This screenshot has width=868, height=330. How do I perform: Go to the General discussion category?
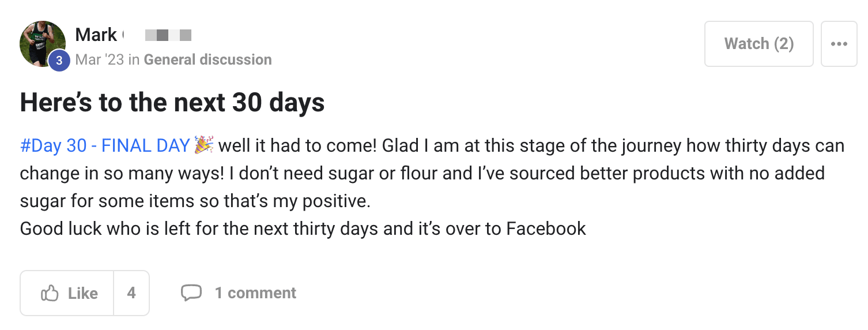[x=207, y=59]
